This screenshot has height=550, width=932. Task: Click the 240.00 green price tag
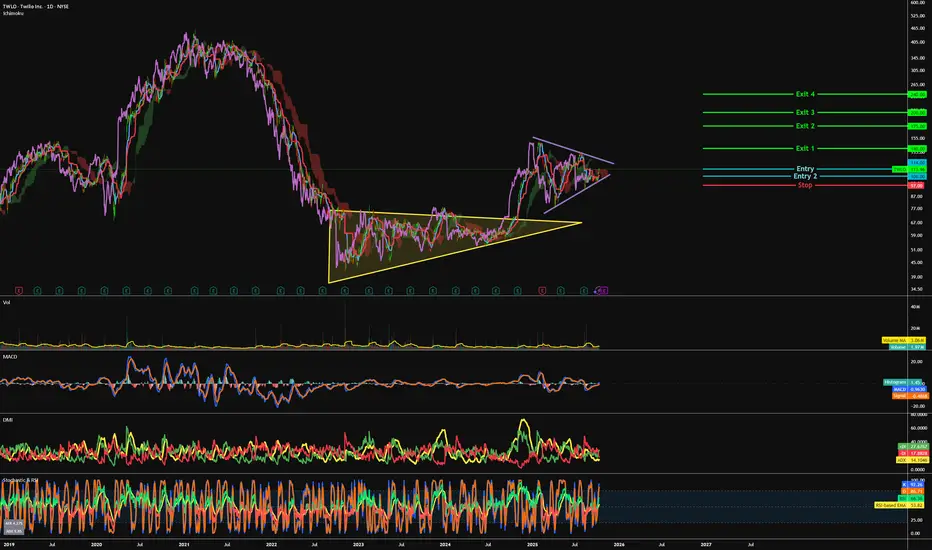point(917,95)
